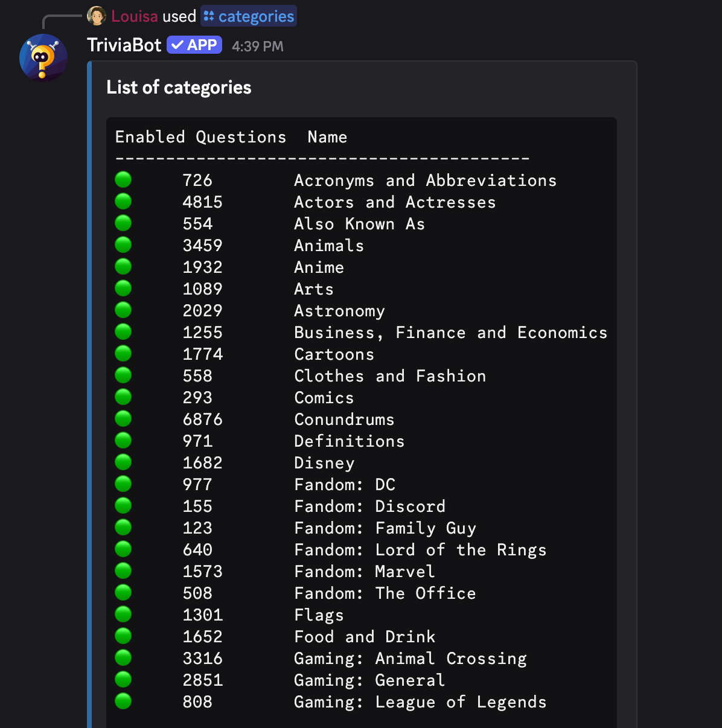The height and width of the screenshot is (728, 722).
Task: Click the Acronyms and Abbreviations row text
Action: tap(425, 180)
